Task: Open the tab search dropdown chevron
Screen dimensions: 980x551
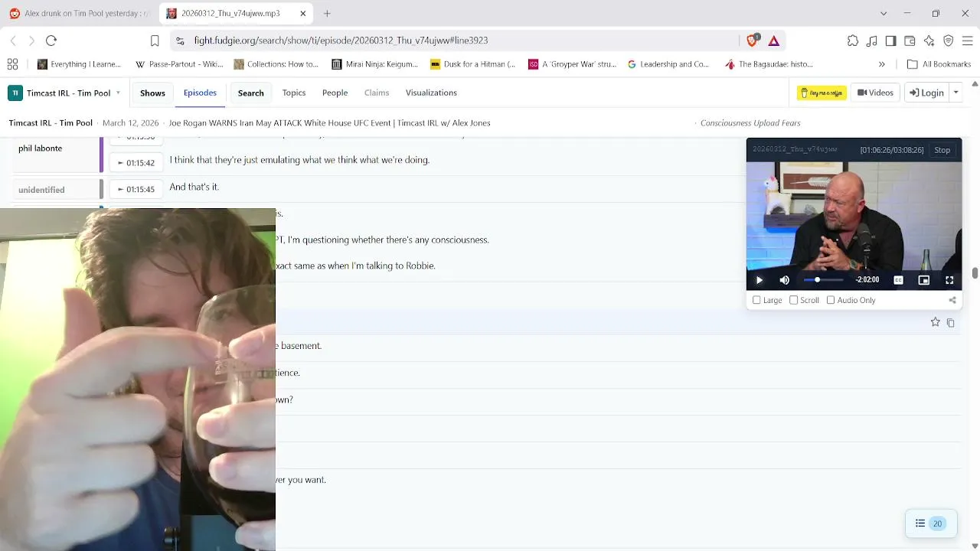Action: [884, 13]
